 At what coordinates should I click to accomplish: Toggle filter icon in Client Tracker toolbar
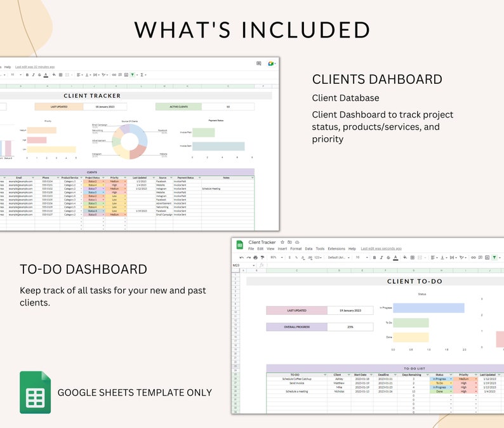pyautogui.click(x=133, y=75)
